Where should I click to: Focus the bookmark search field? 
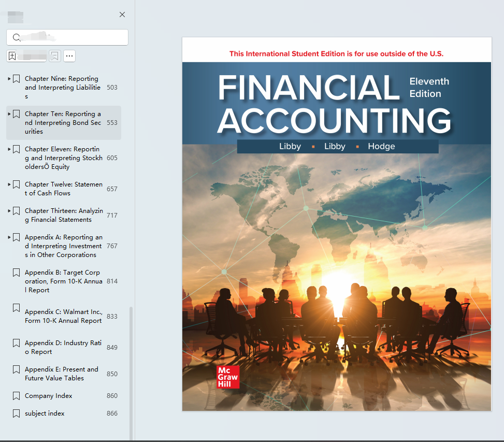point(67,37)
